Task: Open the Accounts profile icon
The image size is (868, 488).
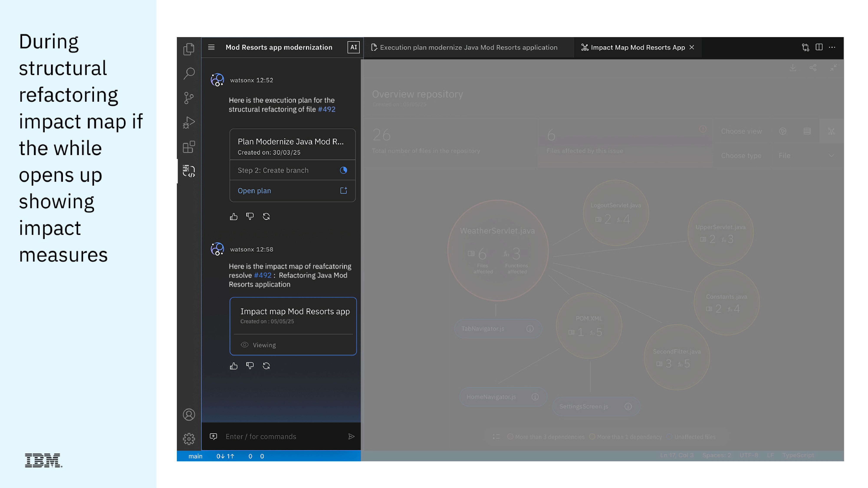Action: [x=189, y=414]
